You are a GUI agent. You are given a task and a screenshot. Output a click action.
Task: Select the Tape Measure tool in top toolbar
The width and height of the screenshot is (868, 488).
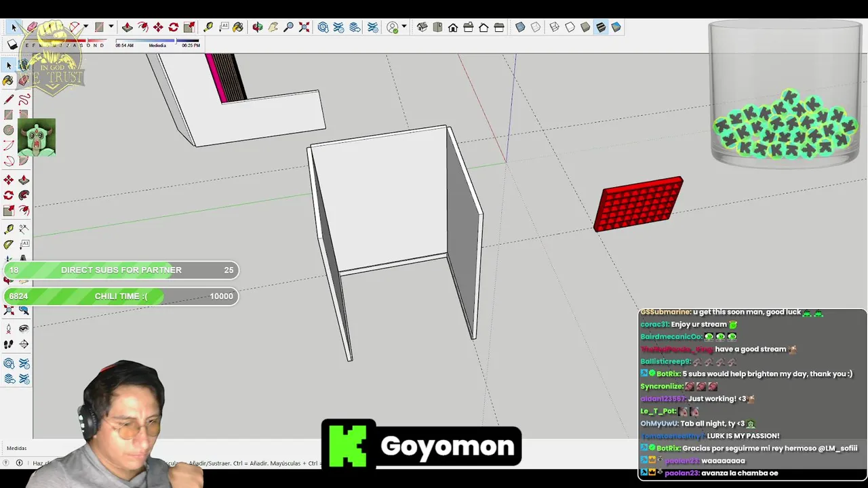[208, 27]
